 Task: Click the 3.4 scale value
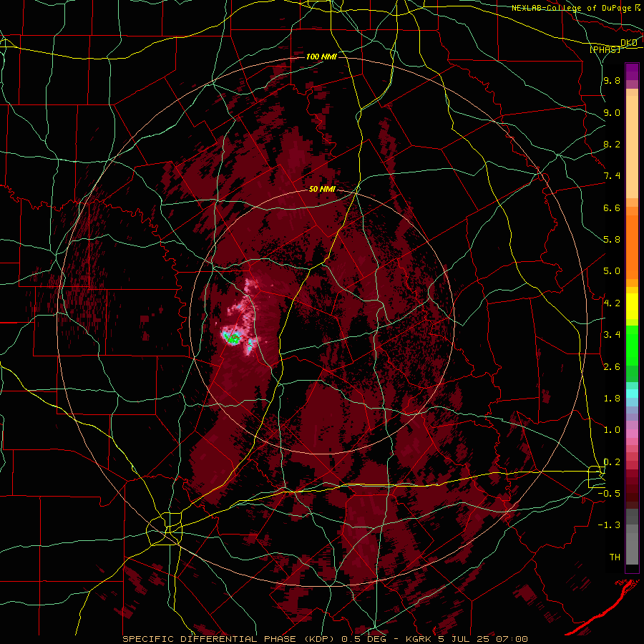tap(612, 335)
